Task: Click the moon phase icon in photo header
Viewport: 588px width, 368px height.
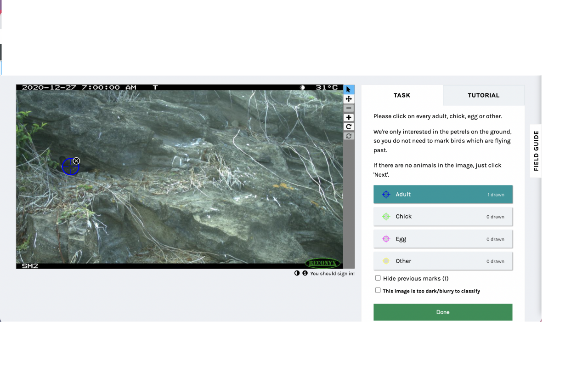Action: pyautogui.click(x=302, y=87)
